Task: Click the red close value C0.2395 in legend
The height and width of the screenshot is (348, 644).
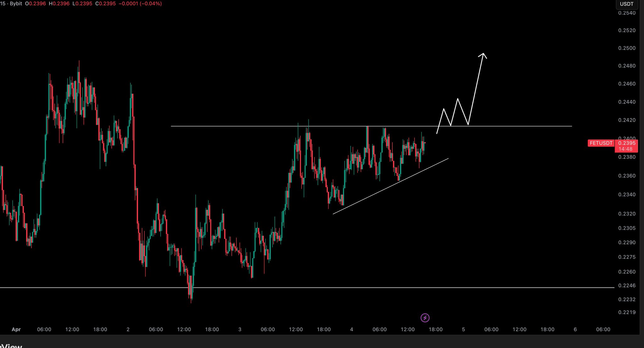Action: pyautogui.click(x=105, y=4)
